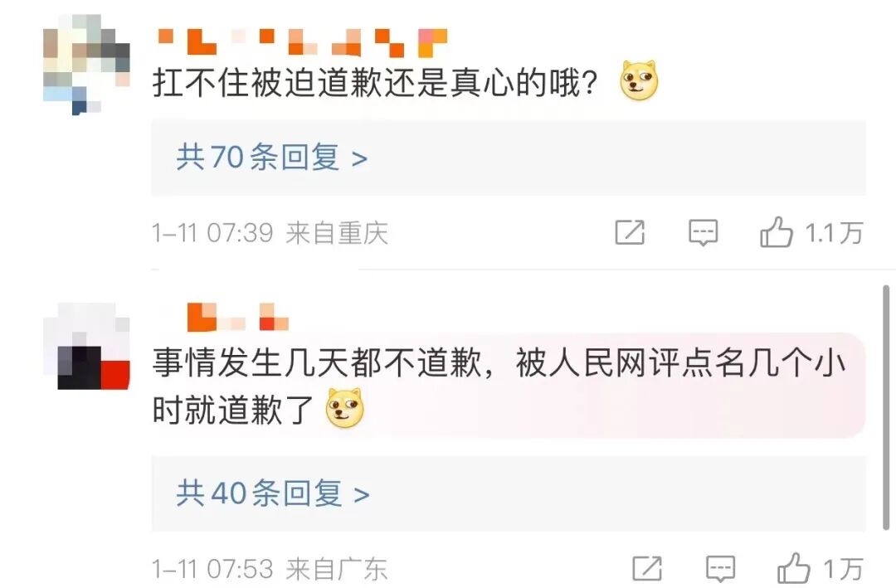The image size is (896, 588).
Task: Open the first commenter's blurred avatar
Action: tap(86, 65)
